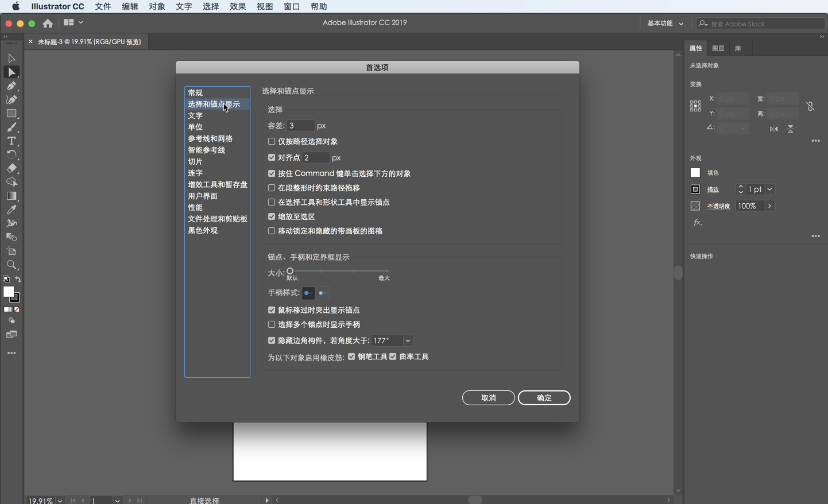Pick the Paintbrush tool
828x504 pixels.
pyautogui.click(x=11, y=127)
